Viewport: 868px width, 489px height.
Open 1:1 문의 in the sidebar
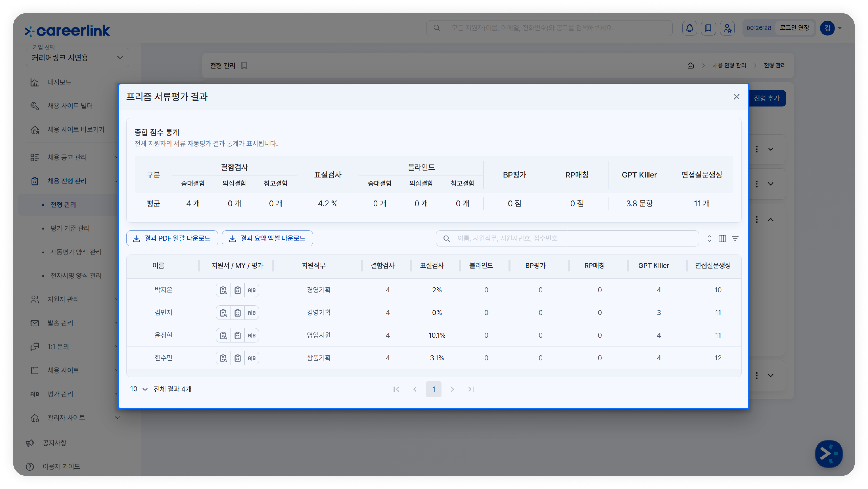tap(58, 346)
